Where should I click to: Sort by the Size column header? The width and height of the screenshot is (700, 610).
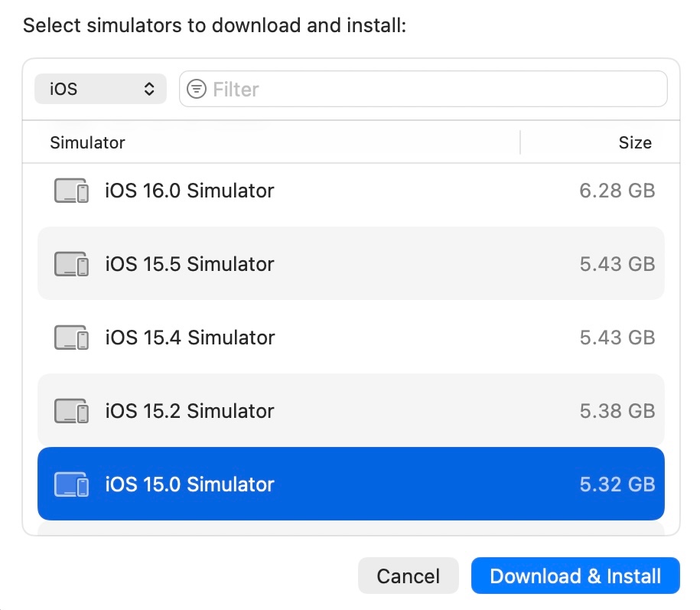635,142
